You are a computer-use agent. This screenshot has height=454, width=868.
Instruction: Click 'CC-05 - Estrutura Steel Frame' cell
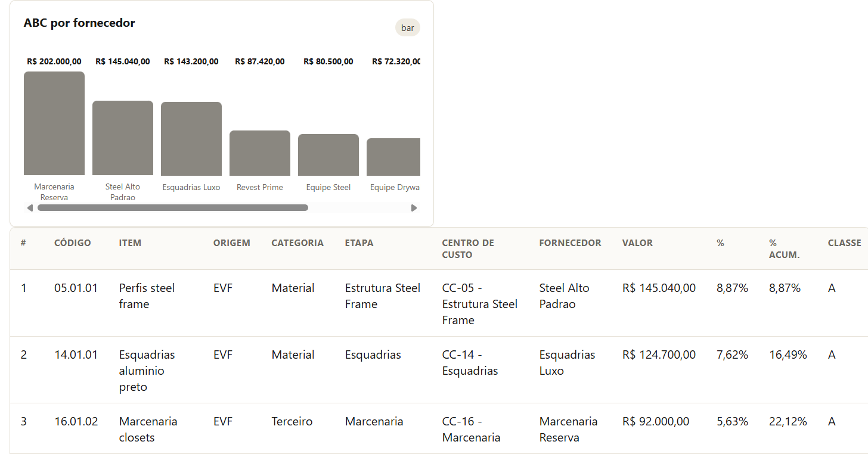point(480,304)
